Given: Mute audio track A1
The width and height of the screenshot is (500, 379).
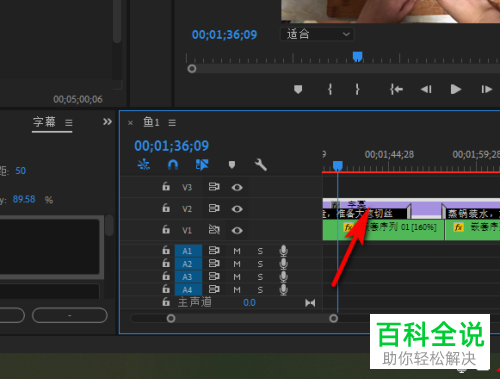Looking at the screenshot, I should 237,251.
